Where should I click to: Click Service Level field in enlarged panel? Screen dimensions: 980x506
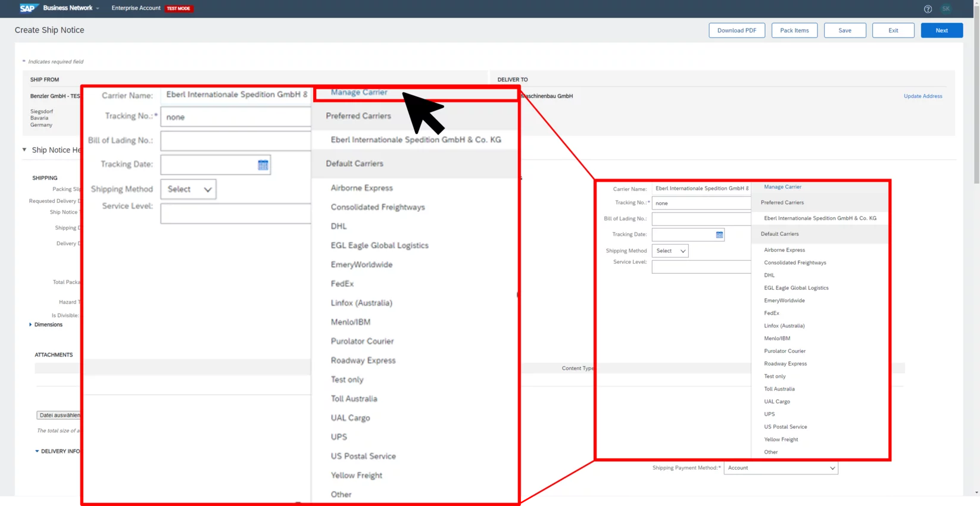point(236,214)
